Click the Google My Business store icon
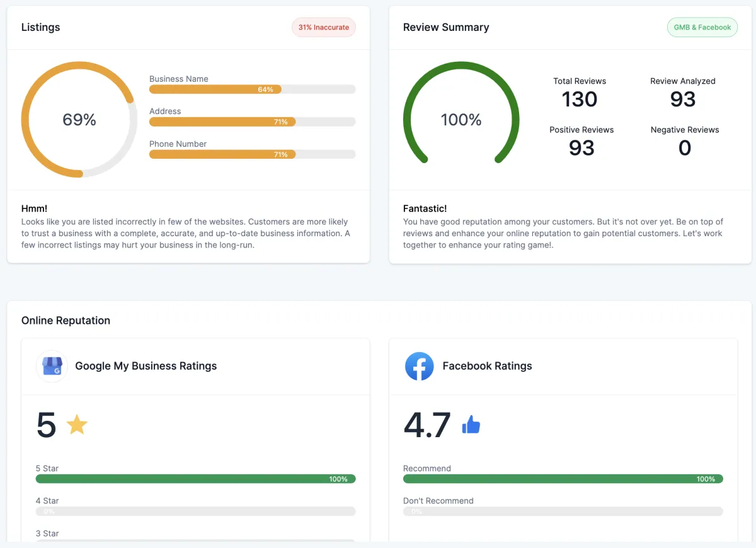Image resolution: width=756 pixels, height=548 pixels. click(x=52, y=366)
